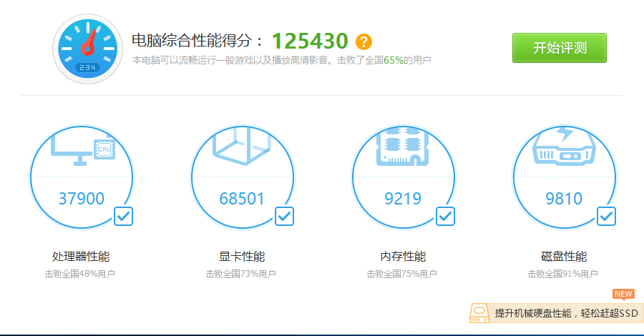644x336 pixels.
Task: Select the memory score 9219
Action: tap(403, 199)
